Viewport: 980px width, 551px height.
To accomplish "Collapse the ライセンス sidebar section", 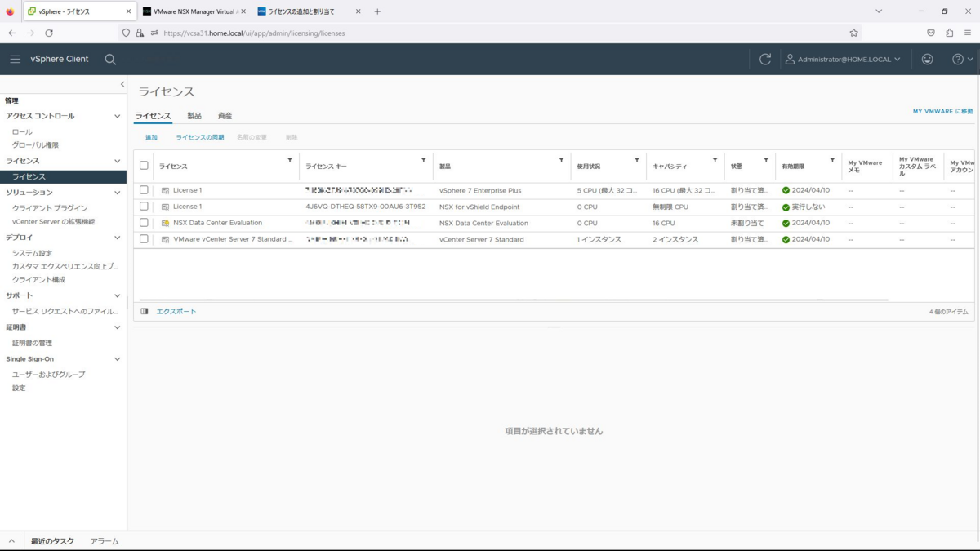I will 118,162.
